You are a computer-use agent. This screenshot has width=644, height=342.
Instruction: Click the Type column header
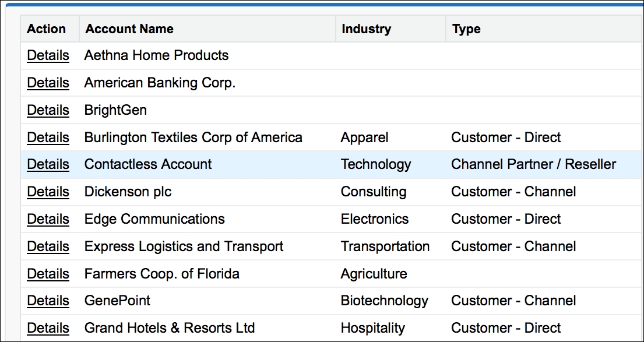click(x=466, y=29)
